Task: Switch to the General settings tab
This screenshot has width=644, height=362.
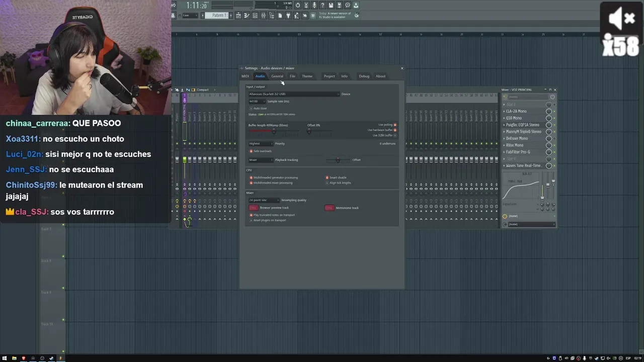Action: pyautogui.click(x=277, y=76)
